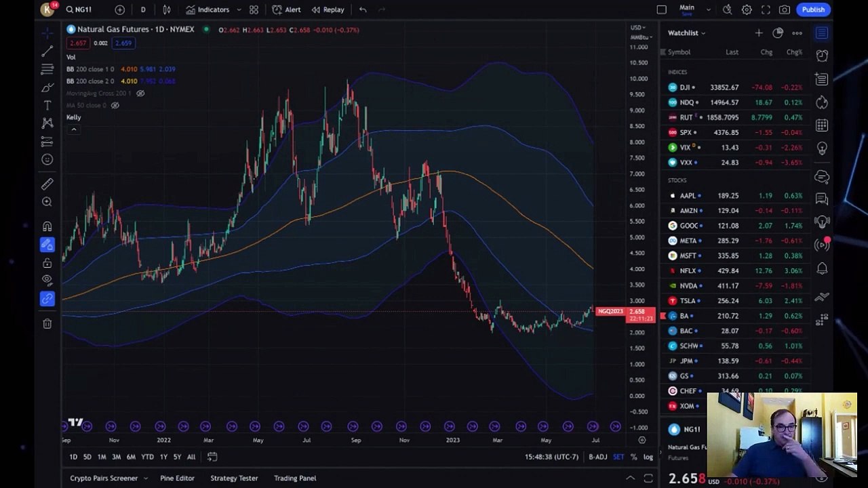
Task: Add a symbol to the watchlist
Action: pyautogui.click(x=759, y=33)
